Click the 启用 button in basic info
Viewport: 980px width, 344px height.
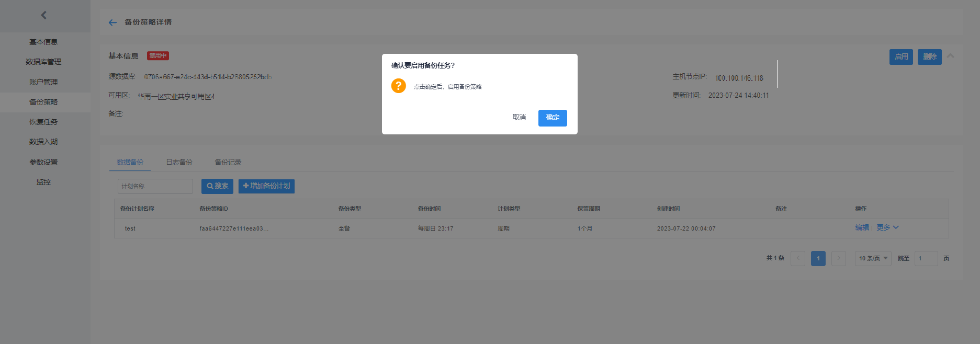tap(901, 57)
